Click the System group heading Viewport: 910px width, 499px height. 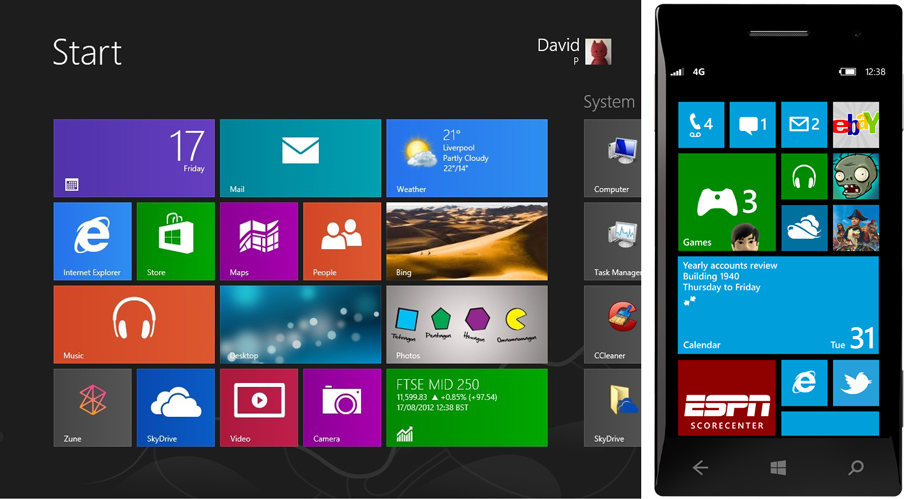click(609, 102)
